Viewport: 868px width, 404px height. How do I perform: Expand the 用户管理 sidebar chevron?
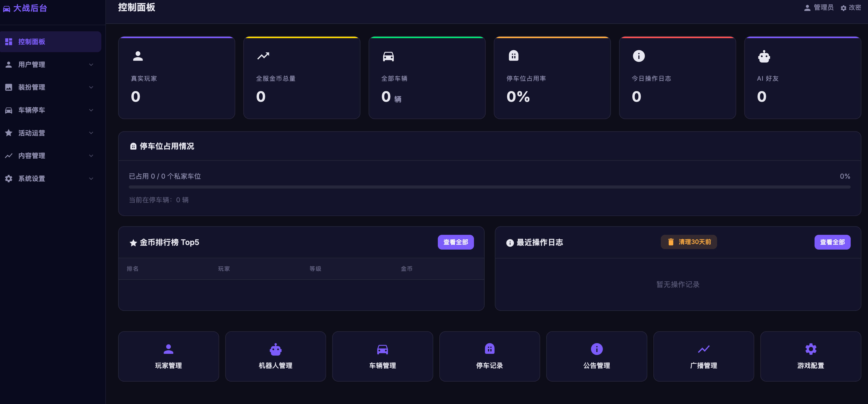pos(91,65)
